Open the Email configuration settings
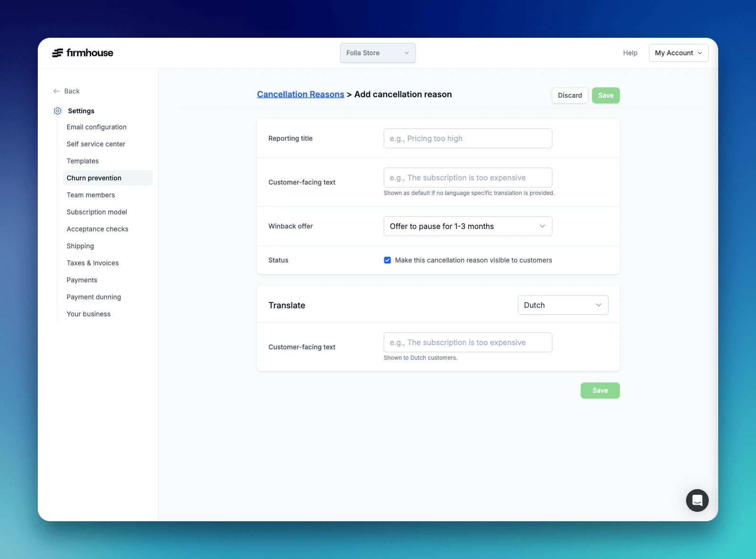The image size is (756, 559). (x=96, y=127)
